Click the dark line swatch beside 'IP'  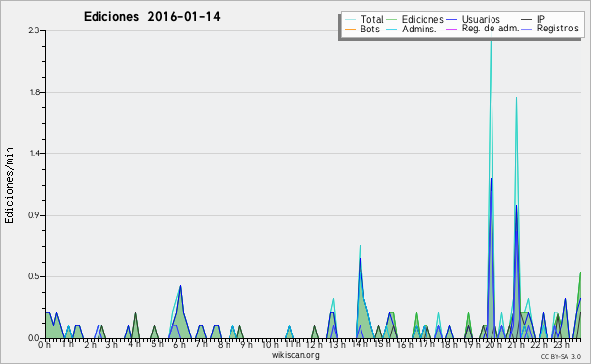527,20
